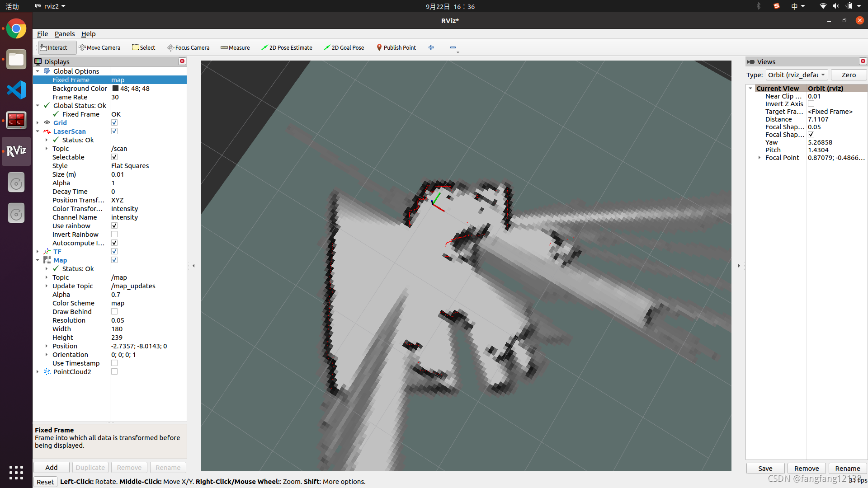
Task: Activate the 2D Goal Pose tool
Action: click(x=344, y=47)
